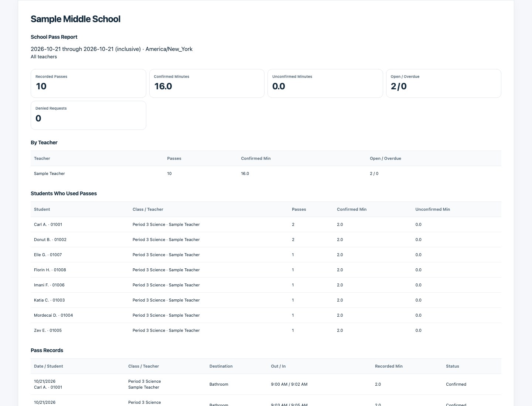The height and width of the screenshot is (406, 532).
Task: Select student row Elle G. · 01007
Action: point(266,255)
